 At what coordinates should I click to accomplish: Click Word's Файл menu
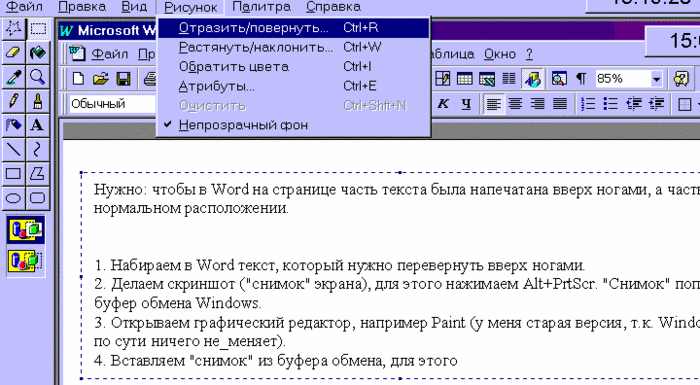pyautogui.click(x=110, y=54)
